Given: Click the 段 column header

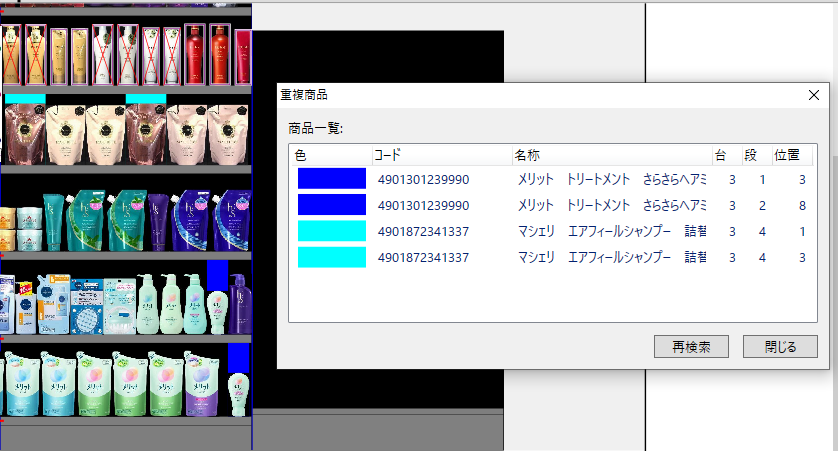Looking at the screenshot, I should (x=755, y=155).
